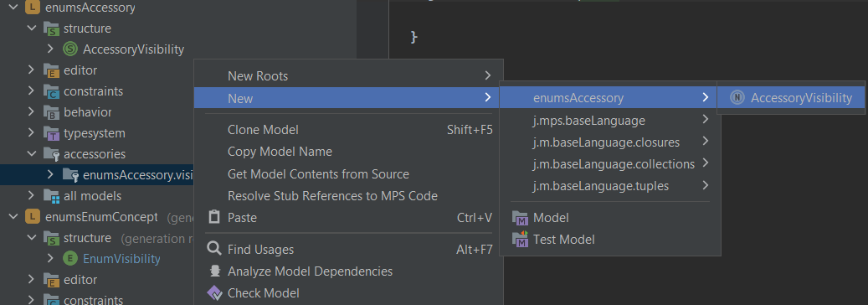
Task: Click the editor aspect icon under enumsAccessory
Action: pos(52,70)
